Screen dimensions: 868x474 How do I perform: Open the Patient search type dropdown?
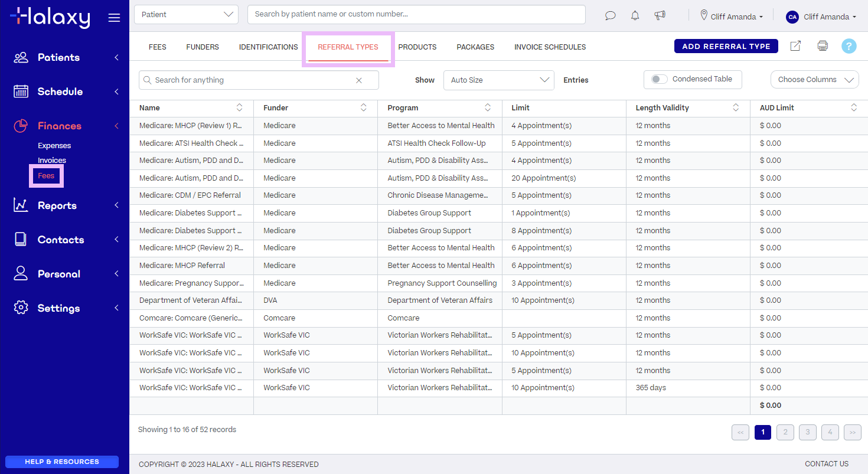(x=186, y=15)
